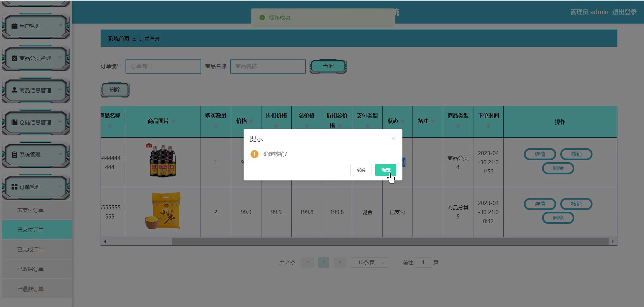This screenshot has width=644, height=307.
Task: Click the 共 2 条 total count
Action: [287, 262]
